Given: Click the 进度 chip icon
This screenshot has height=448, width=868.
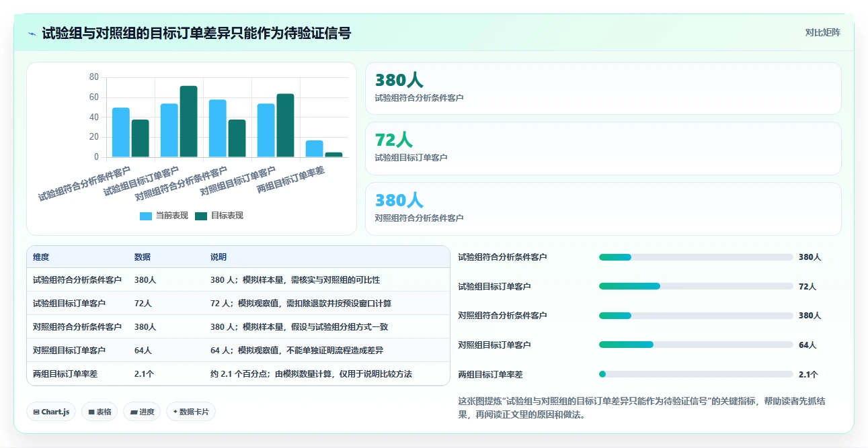Looking at the screenshot, I should (x=134, y=412).
